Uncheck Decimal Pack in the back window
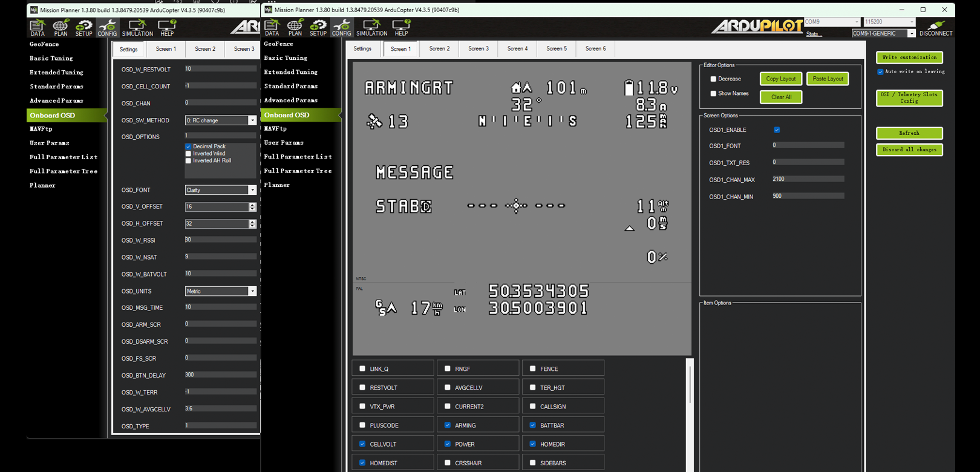 click(x=188, y=146)
